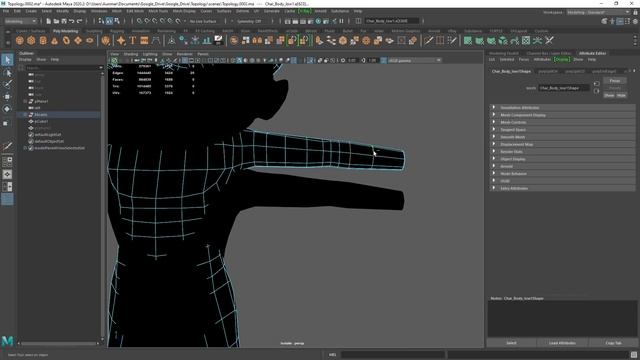Select the Scale tool in the toolbox

(6, 123)
